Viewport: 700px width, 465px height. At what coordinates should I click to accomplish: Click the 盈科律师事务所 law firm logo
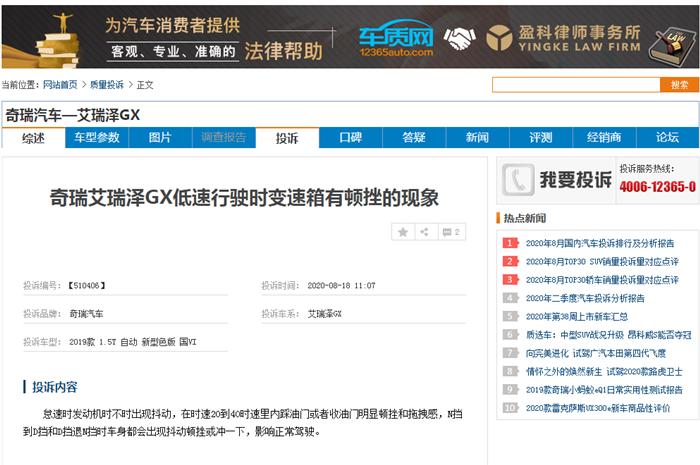tap(563, 38)
